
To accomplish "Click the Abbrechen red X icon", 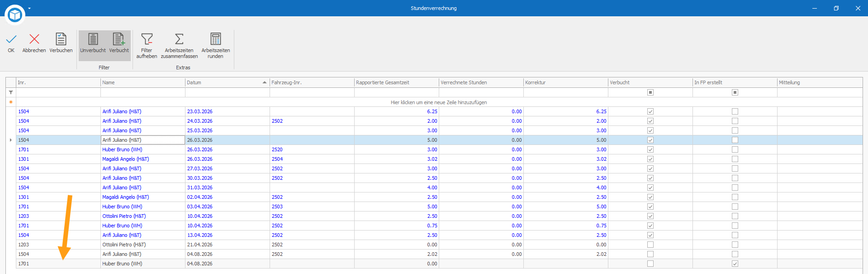I will [34, 39].
